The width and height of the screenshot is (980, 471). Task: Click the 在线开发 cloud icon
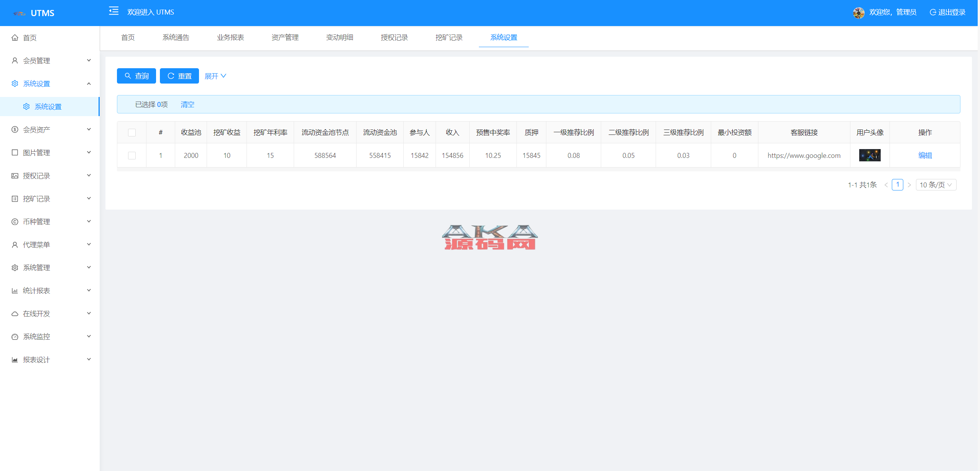15,313
